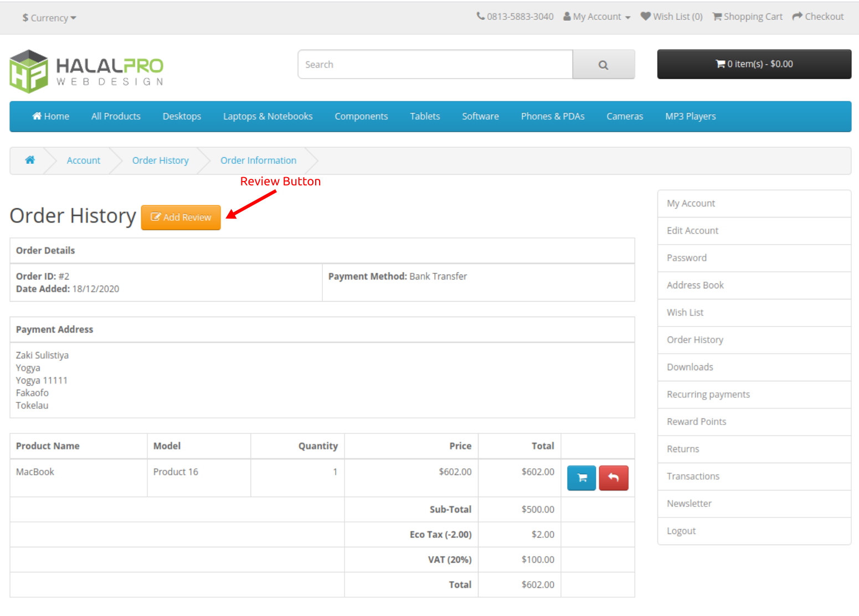Click into the Search text field
Screen dimensions: 859x616
tap(435, 65)
